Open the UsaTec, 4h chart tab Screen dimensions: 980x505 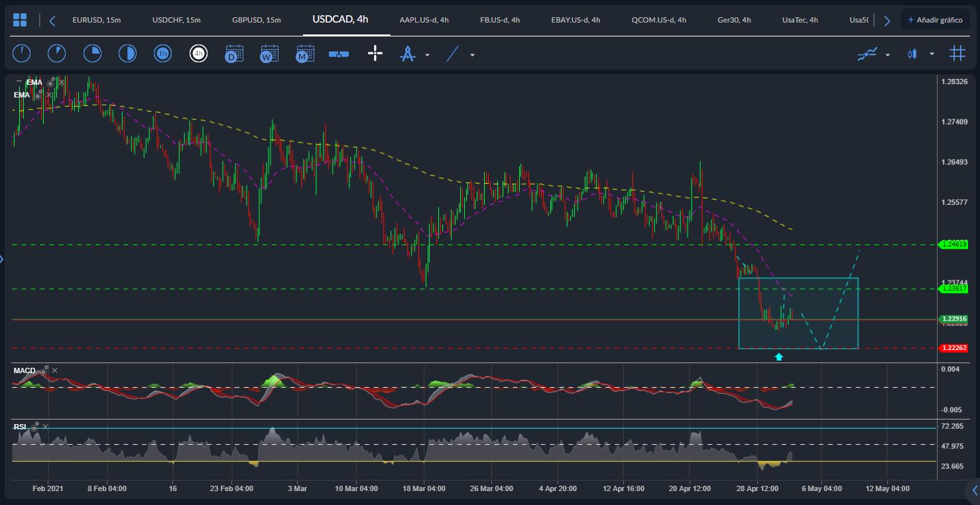tap(800, 20)
